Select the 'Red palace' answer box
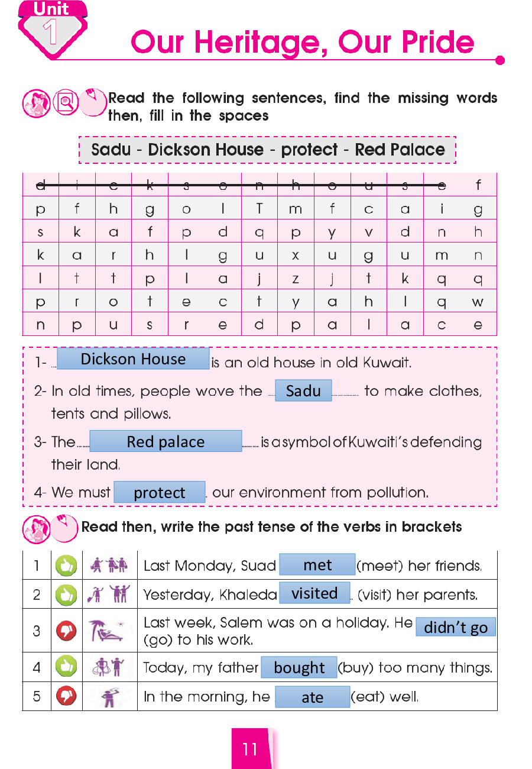 (x=166, y=441)
